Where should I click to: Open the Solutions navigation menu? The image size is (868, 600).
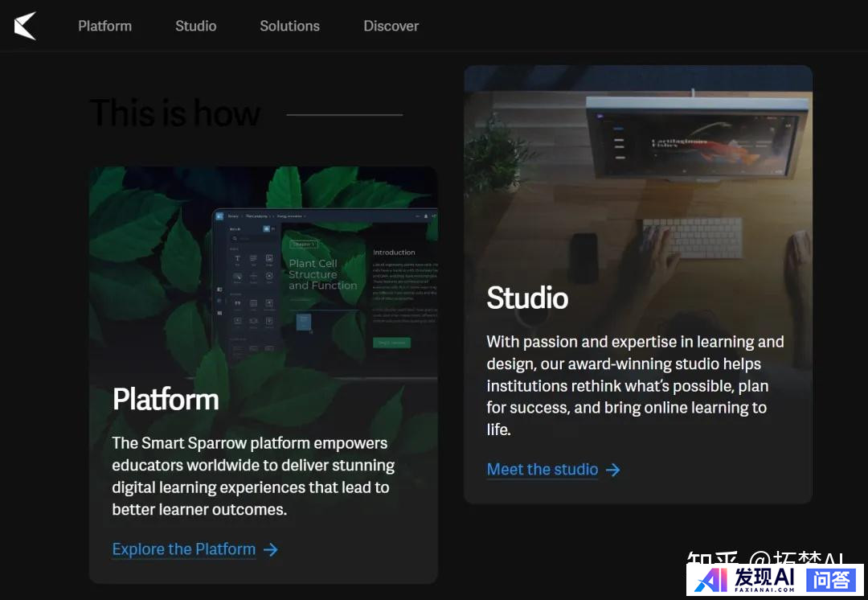pyautogui.click(x=289, y=26)
